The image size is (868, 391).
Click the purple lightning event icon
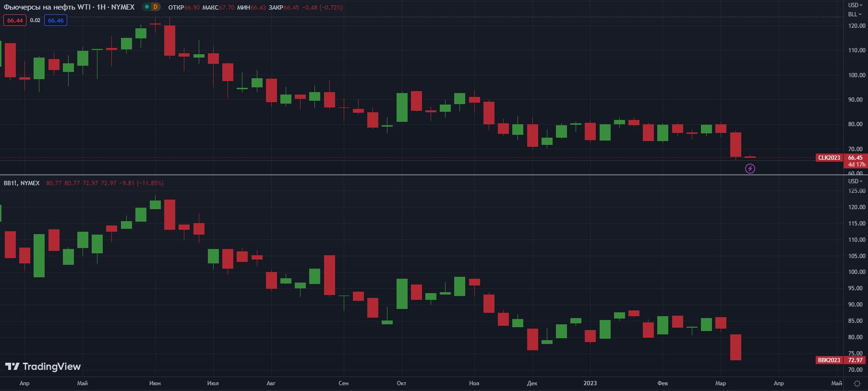pos(750,168)
